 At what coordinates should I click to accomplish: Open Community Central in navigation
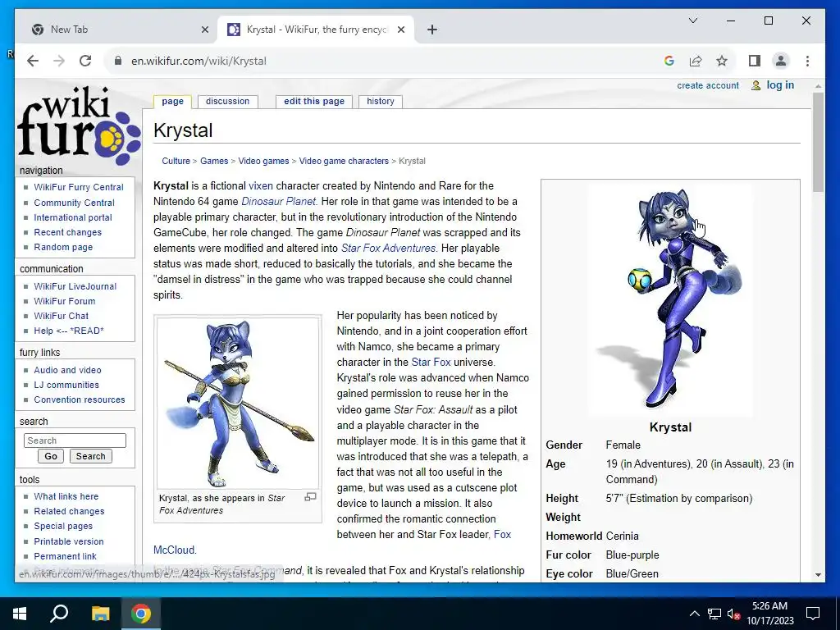click(x=74, y=203)
